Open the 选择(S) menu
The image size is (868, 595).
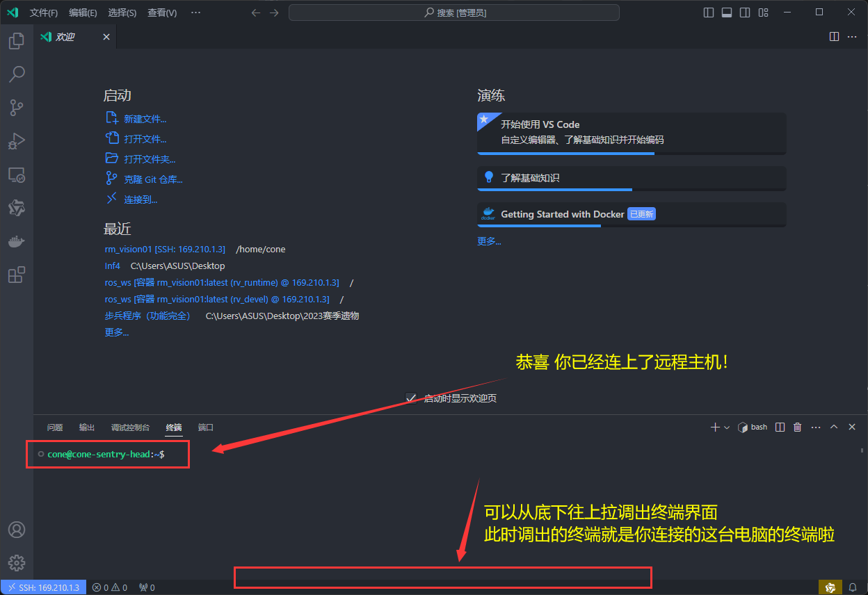coord(122,13)
